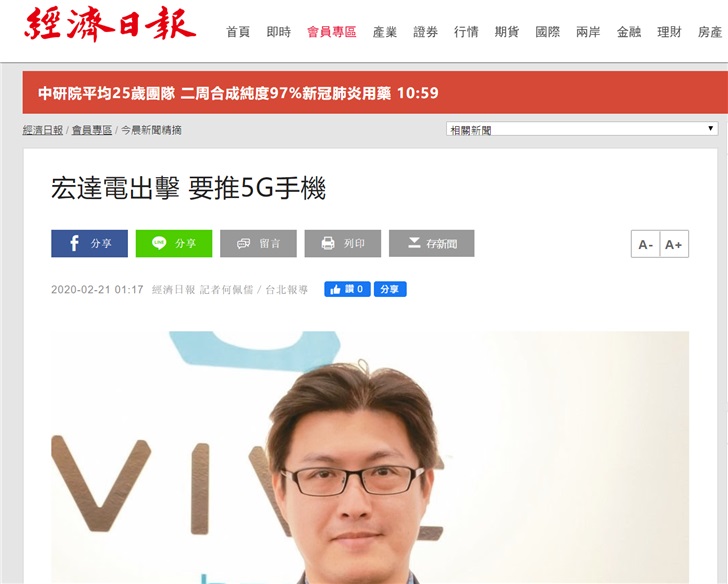
Task: Open comments with 留言 speech-bubble button
Action: tap(258, 243)
